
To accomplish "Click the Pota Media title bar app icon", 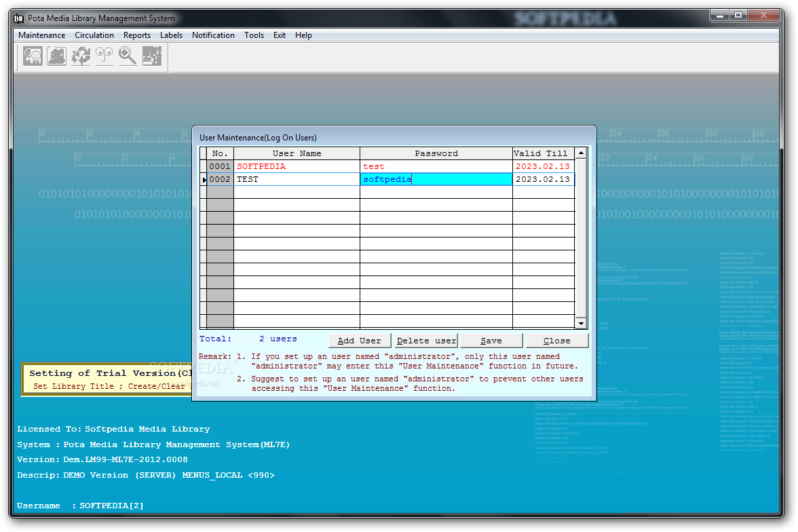I will (x=19, y=19).
